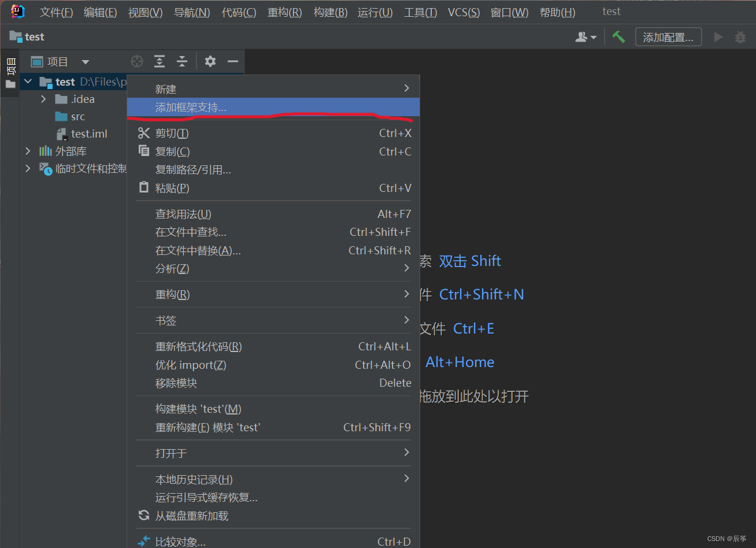Open the 编辑(E) menu
756x548 pixels.
(100, 12)
